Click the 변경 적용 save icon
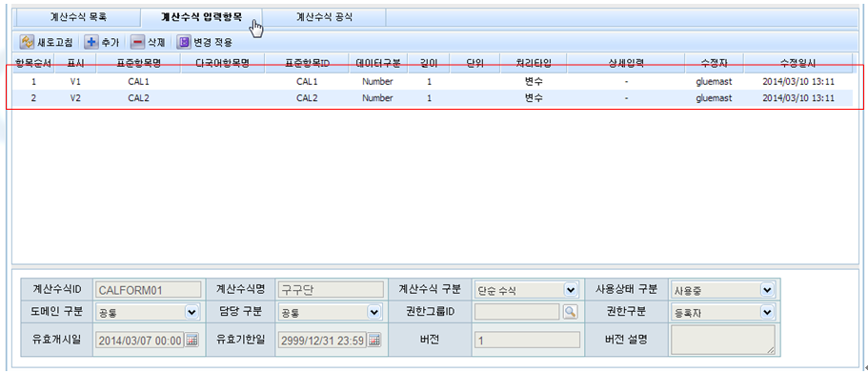 click(x=183, y=42)
